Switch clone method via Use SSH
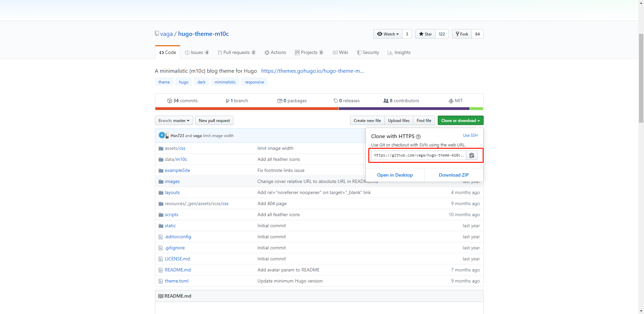 [x=470, y=135]
